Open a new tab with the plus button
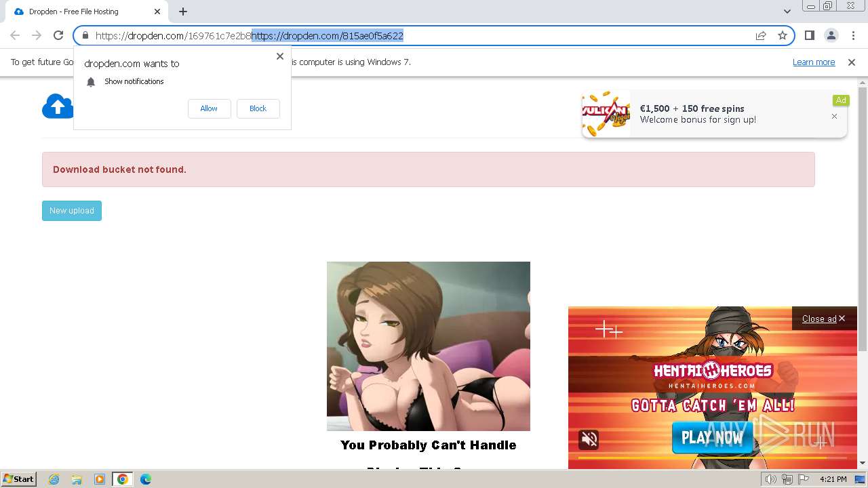The height and width of the screenshot is (488, 868). click(x=183, y=12)
